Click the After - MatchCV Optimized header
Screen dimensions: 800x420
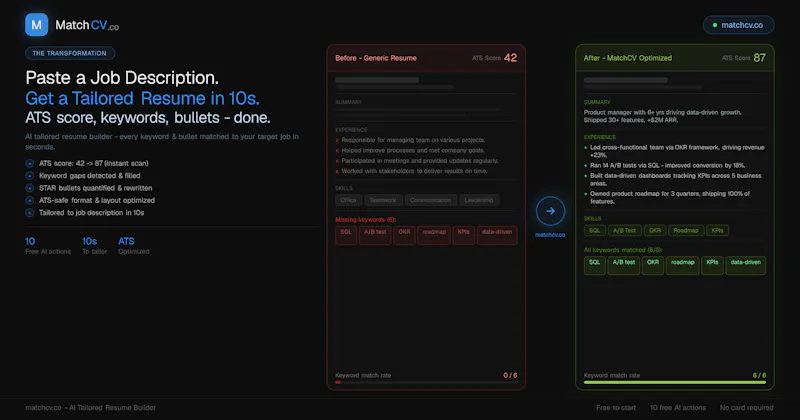click(628, 58)
